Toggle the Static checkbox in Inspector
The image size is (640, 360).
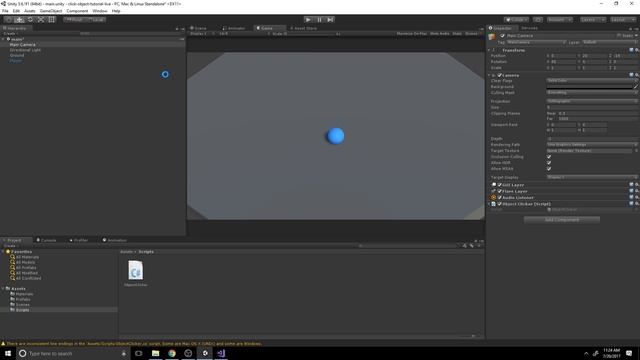point(619,36)
